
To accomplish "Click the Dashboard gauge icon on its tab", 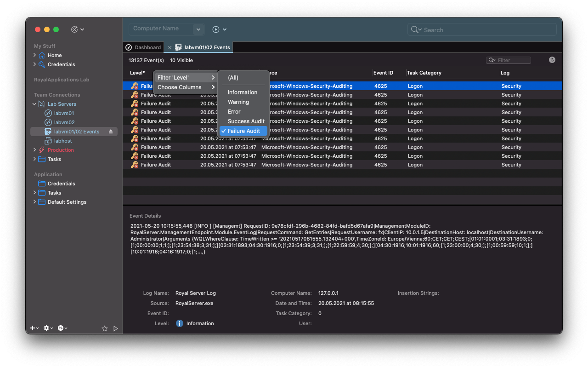I will coord(129,47).
